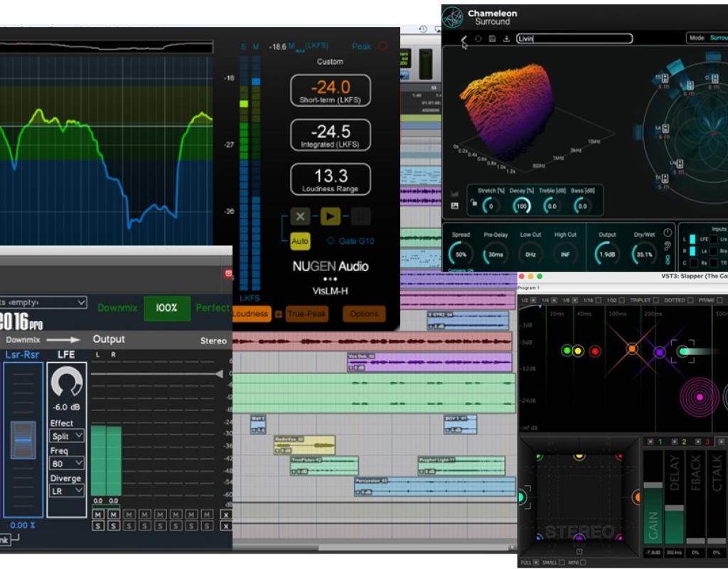Toggle the Auto button in VisLM
The image size is (728, 569).
click(300, 241)
